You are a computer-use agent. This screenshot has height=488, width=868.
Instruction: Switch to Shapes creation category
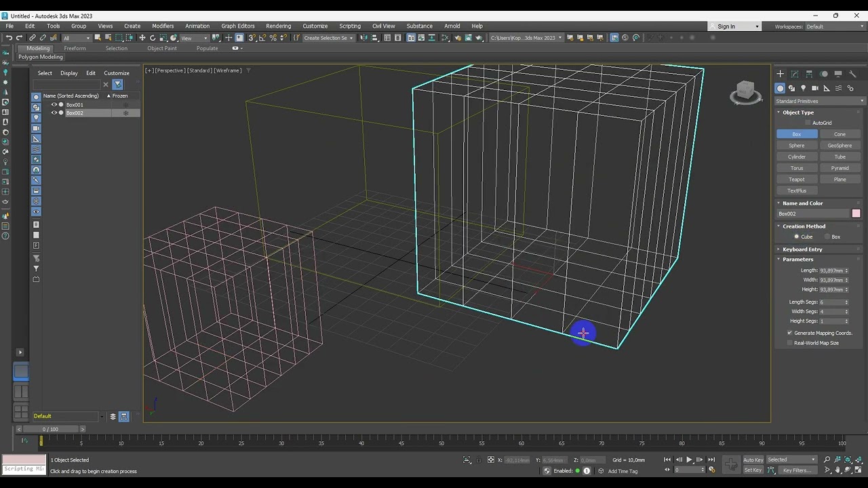pos(791,88)
